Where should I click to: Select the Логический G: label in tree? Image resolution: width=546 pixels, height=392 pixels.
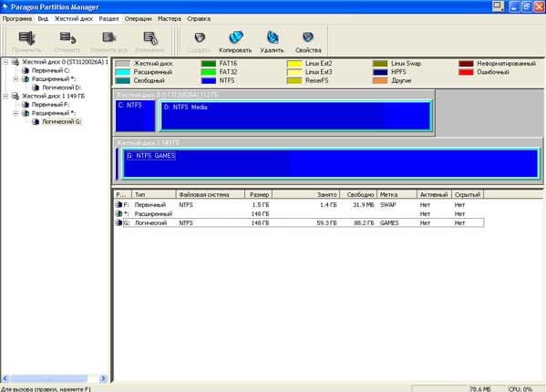pos(62,121)
